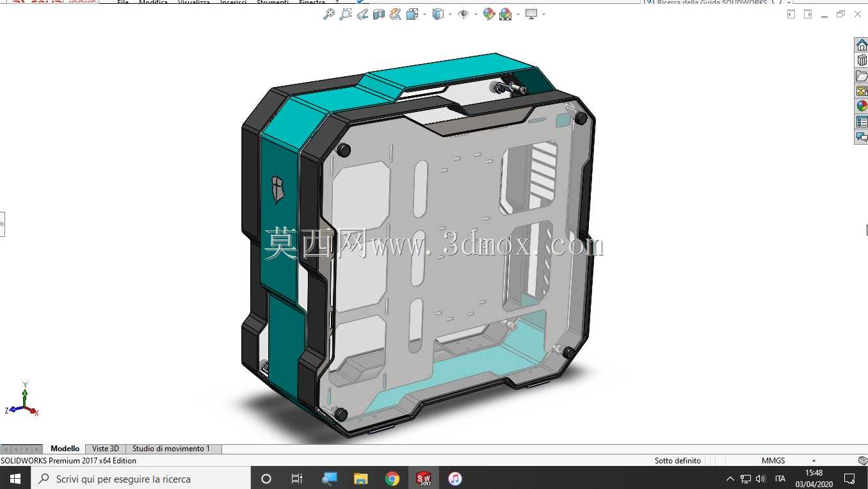868x489 pixels.
Task: Click the Display Style icon
Action: [438, 14]
